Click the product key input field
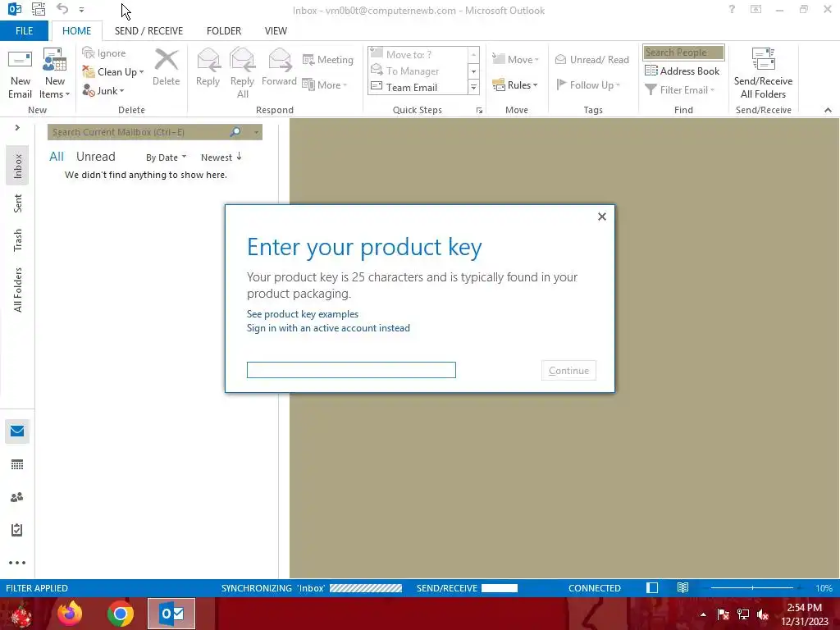 click(x=351, y=370)
